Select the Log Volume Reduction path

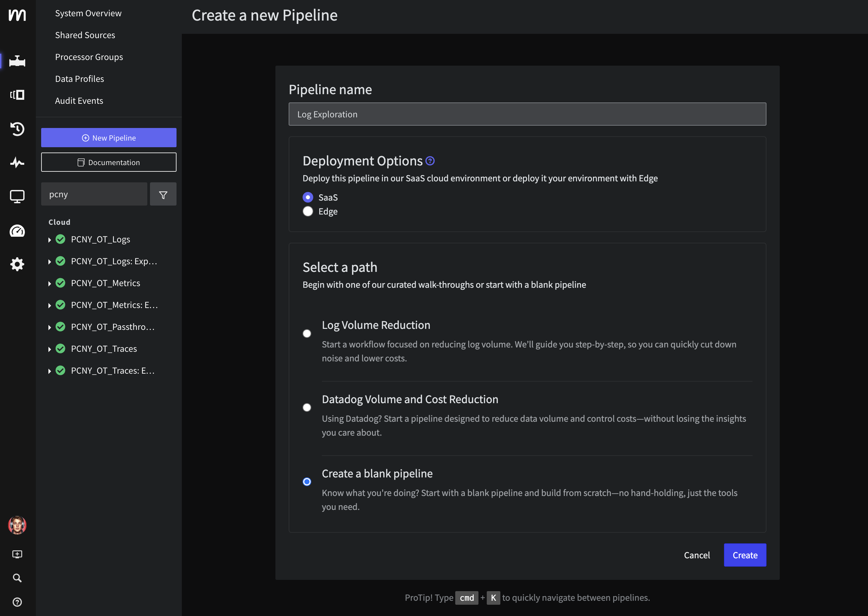click(307, 334)
